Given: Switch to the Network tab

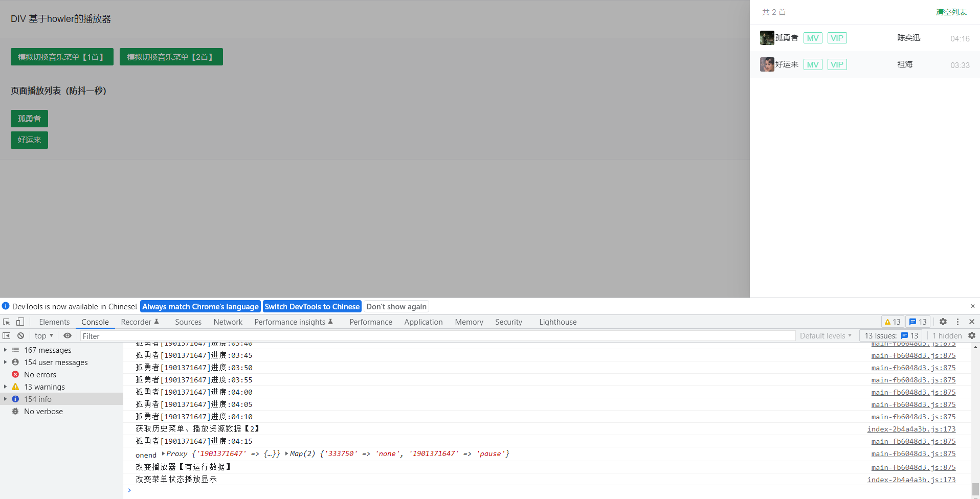Looking at the screenshot, I should click(228, 322).
